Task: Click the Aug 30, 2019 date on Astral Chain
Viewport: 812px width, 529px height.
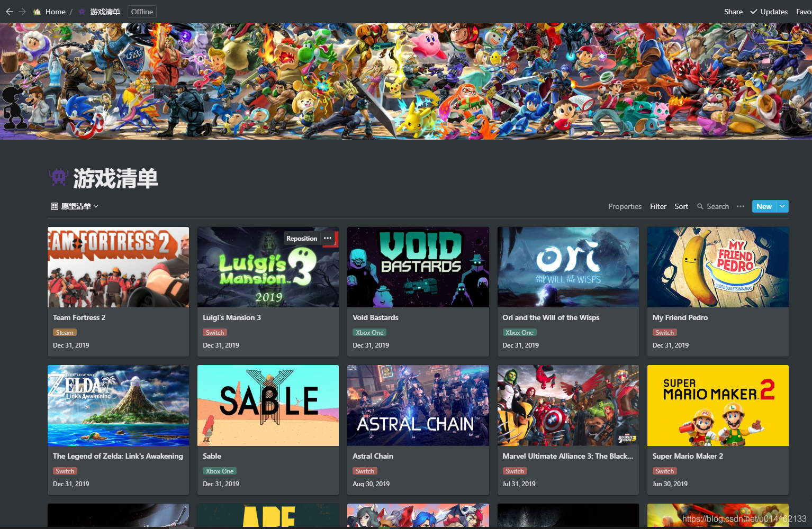Action: coord(371,484)
